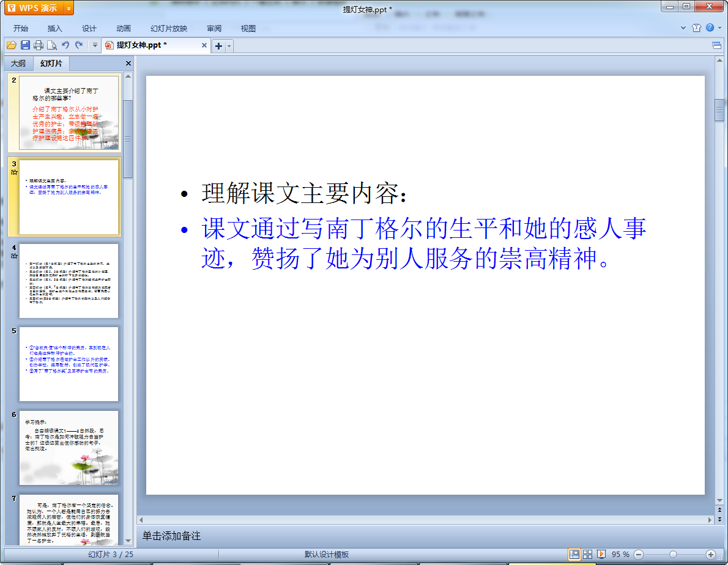Open the 幻灯片放映 menu tab
Image resolution: width=728 pixels, height=565 pixels.
[x=168, y=28]
